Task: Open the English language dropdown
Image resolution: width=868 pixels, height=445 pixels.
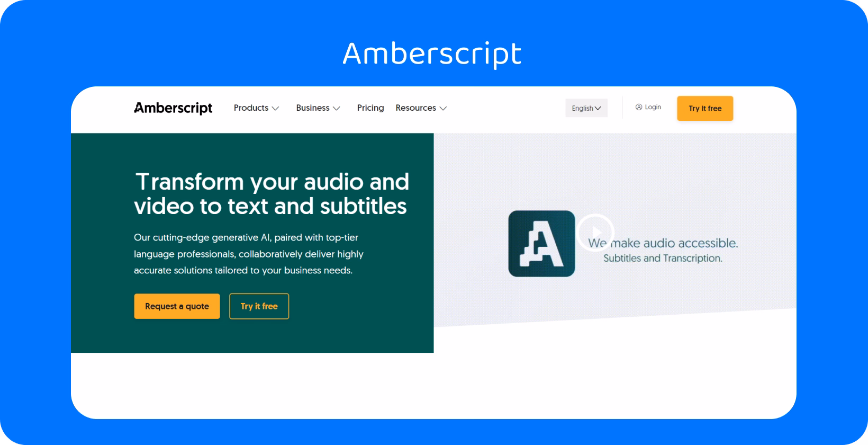Action: (586, 108)
